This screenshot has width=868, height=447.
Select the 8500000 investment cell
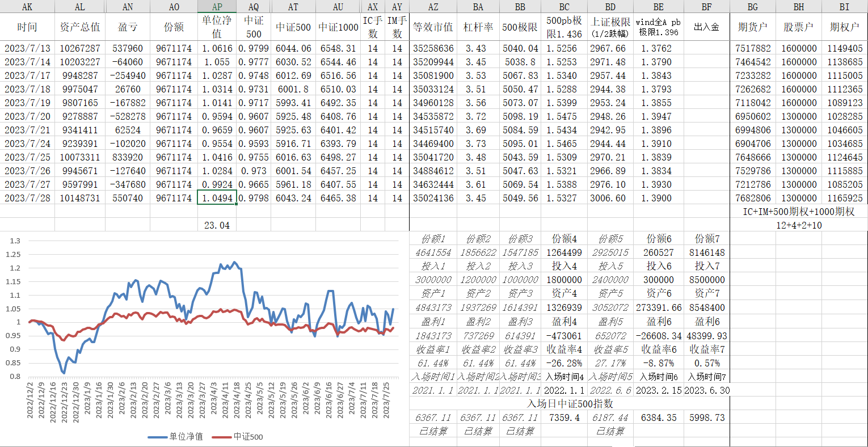click(707, 280)
